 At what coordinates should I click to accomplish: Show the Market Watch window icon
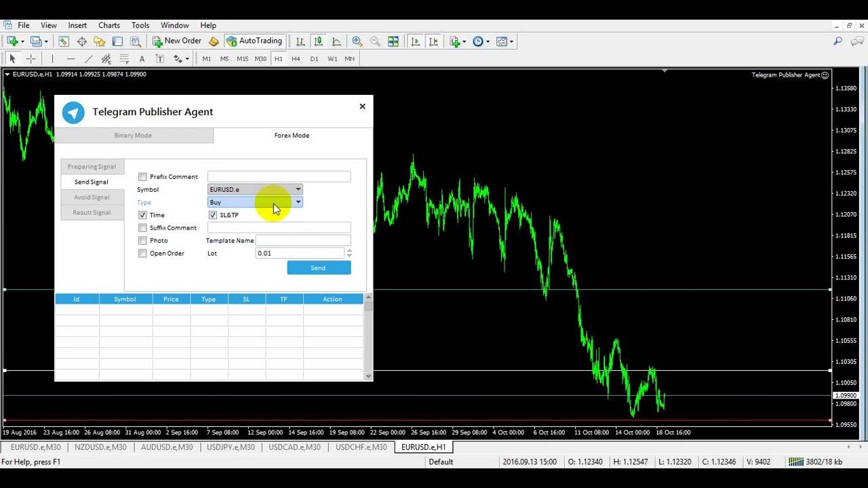(x=64, y=41)
